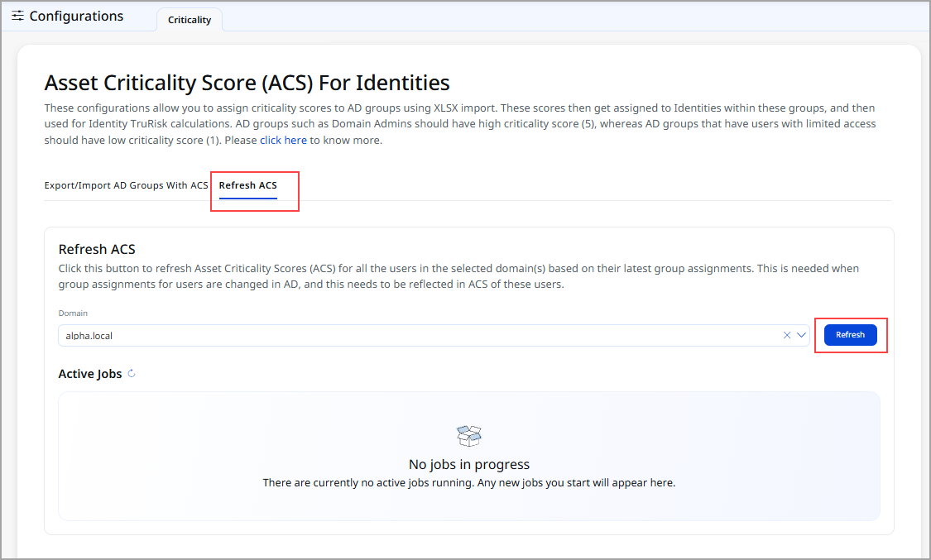Clear the alpha.local domain selection

(787, 335)
